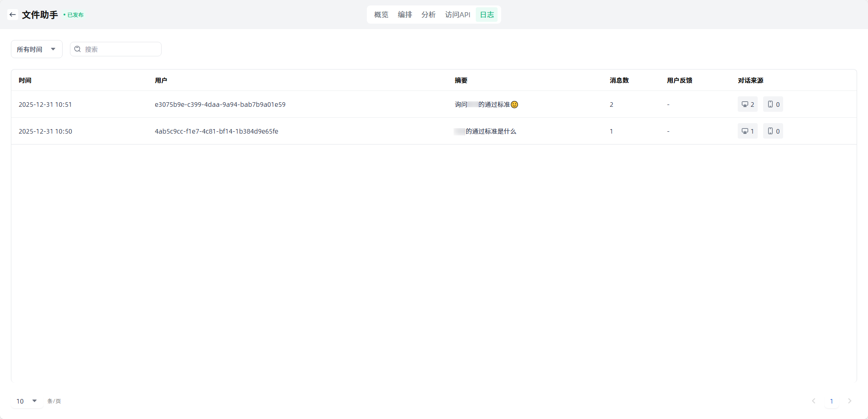
Task: Expand the 10 条/页 page size selector
Action: coord(27,401)
